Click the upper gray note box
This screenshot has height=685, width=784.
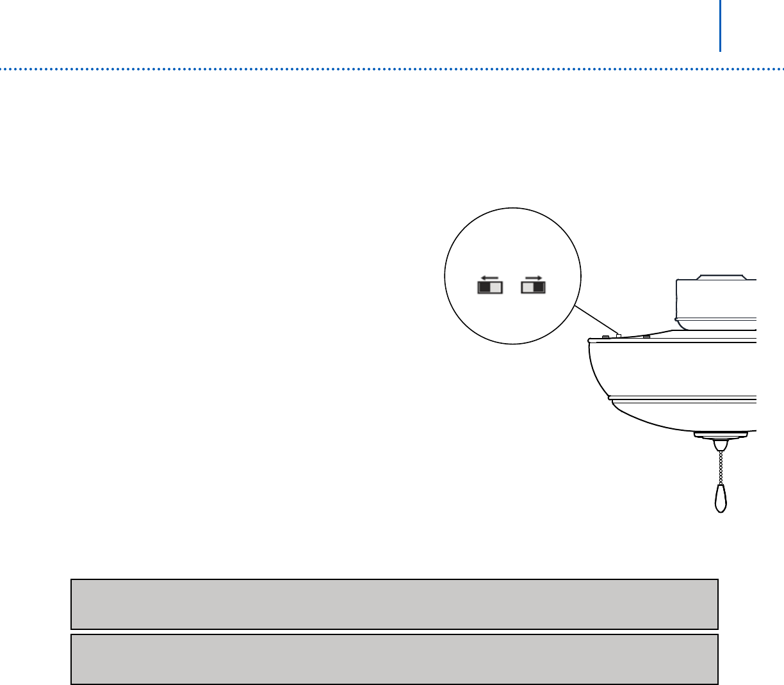click(x=395, y=604)
